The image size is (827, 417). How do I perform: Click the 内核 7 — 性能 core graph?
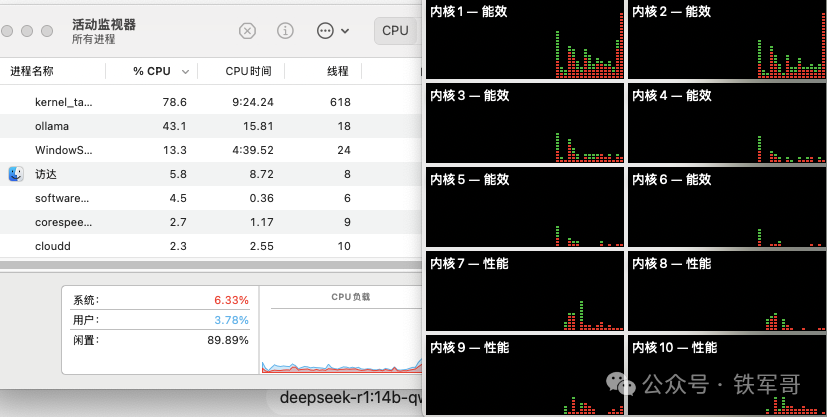pyautogui.click(x=525, y=291)
